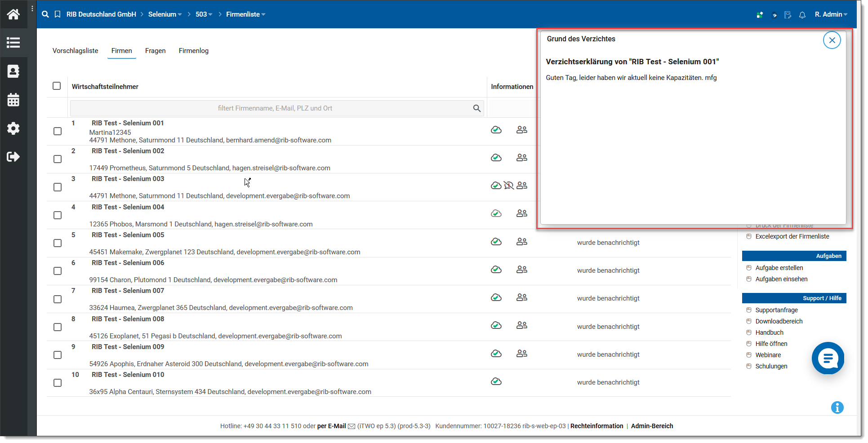Open the chat support bubble
The height and width of the screenshot is (443, 868).
(x=828, y=358)
